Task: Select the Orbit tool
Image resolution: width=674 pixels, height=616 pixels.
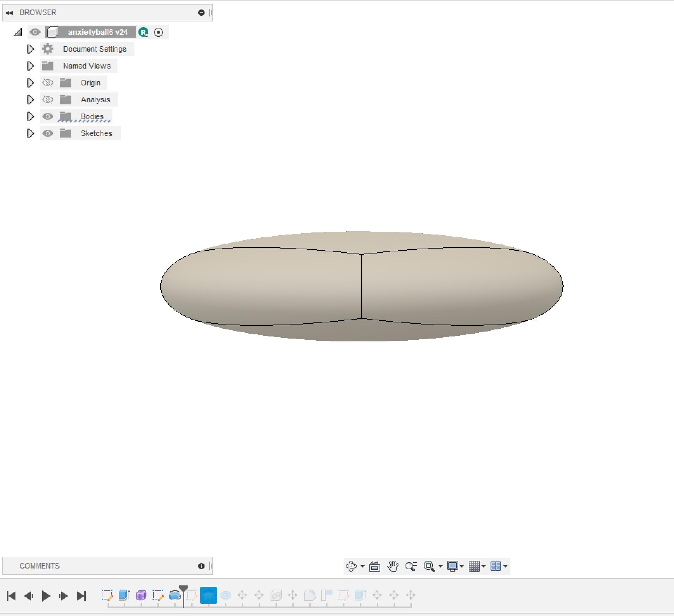Action: 352,566
